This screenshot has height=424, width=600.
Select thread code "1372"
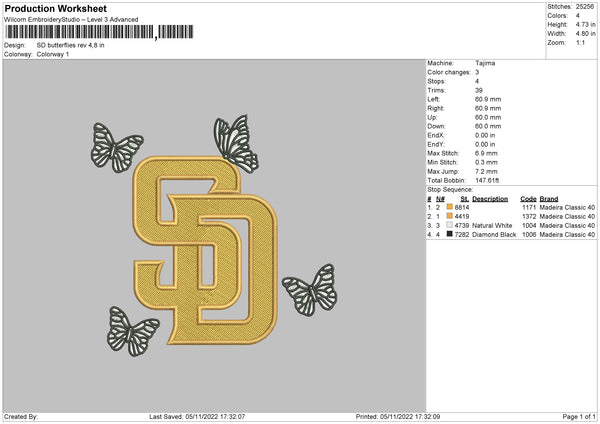(529, 216)
